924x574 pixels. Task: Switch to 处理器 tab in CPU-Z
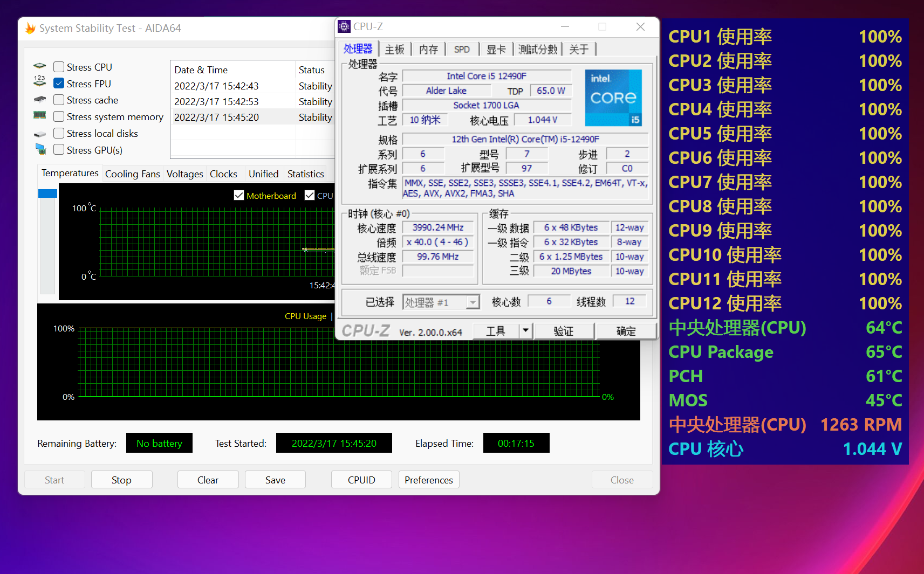point(358,49)
